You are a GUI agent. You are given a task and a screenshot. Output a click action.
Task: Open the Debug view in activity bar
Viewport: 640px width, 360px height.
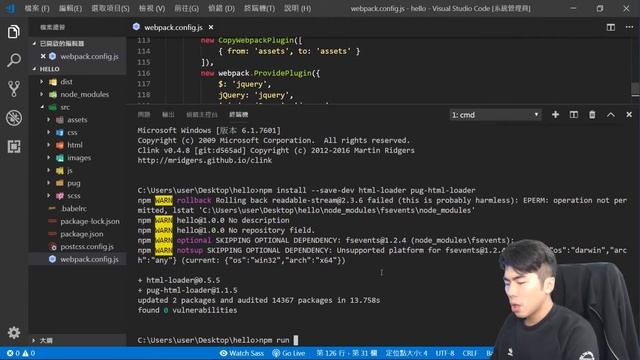tap(13, 118)
